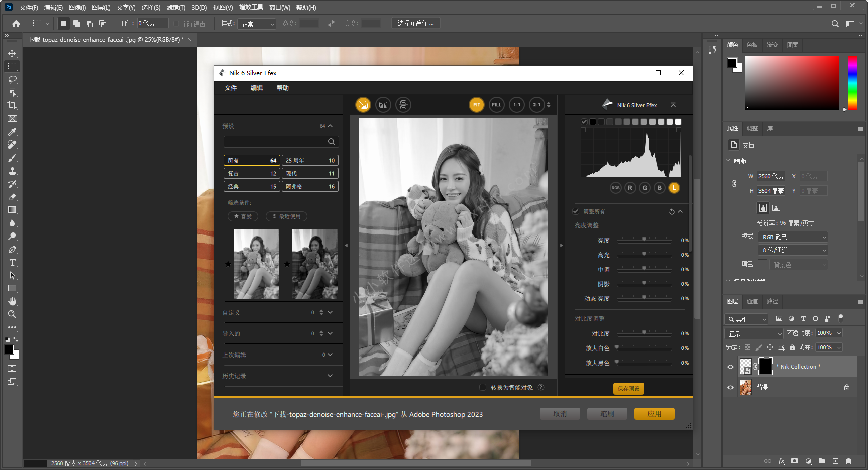868x470 pixels.
Task: Click the 取消 button
Action: point(560,414)
